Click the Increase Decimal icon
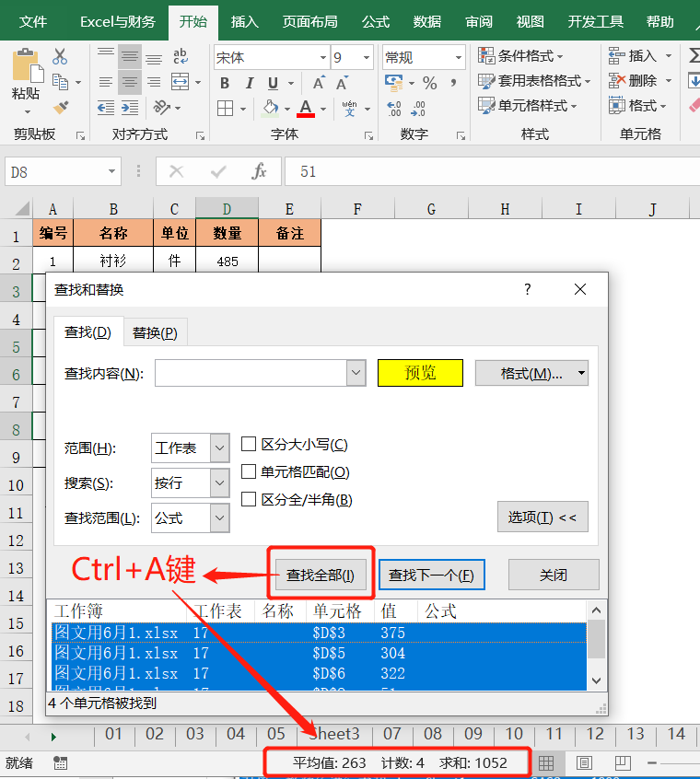 tap(394, 109)
